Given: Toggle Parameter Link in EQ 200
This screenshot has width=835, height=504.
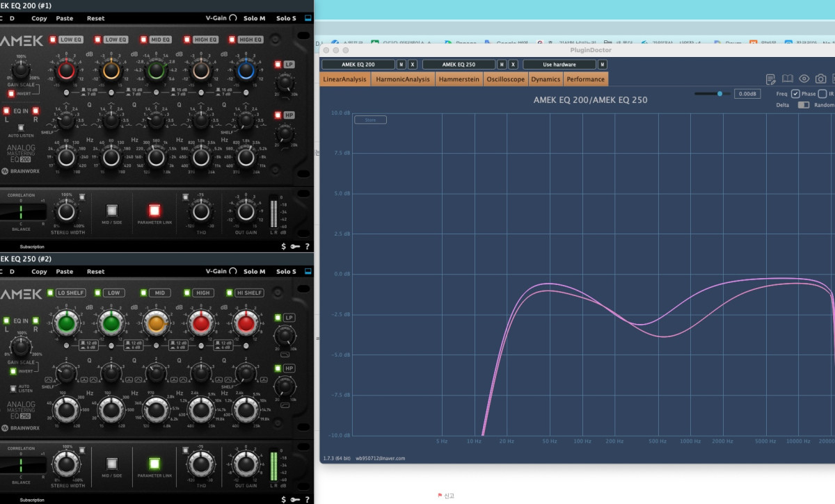Looking at the screenshot, I should click(154, 211).
